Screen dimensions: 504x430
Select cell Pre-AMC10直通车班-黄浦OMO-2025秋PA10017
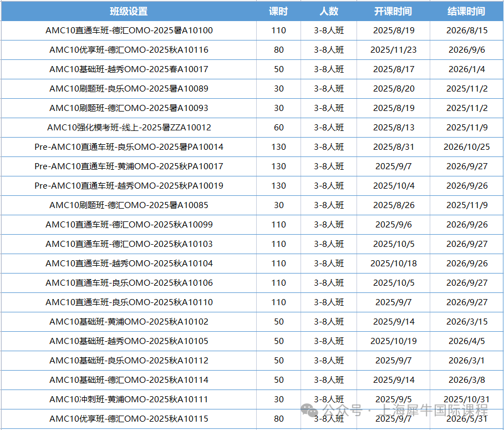(x=129, y=166)
